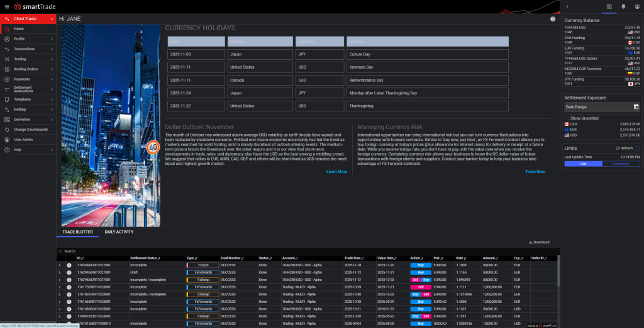This screenshot has width=644, height=328.
Task: Enable the Show Unsettled checkbox
Action: (567, 118)
